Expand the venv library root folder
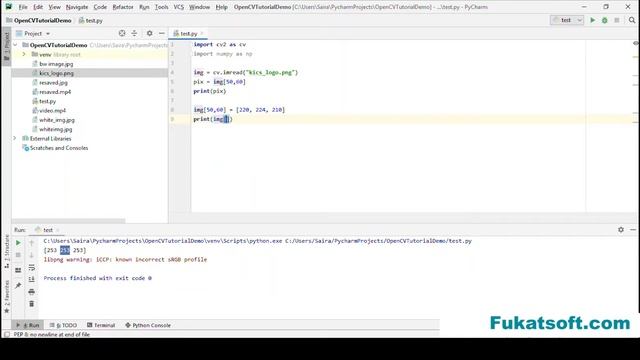640x360 pixels. pos(24,54)
